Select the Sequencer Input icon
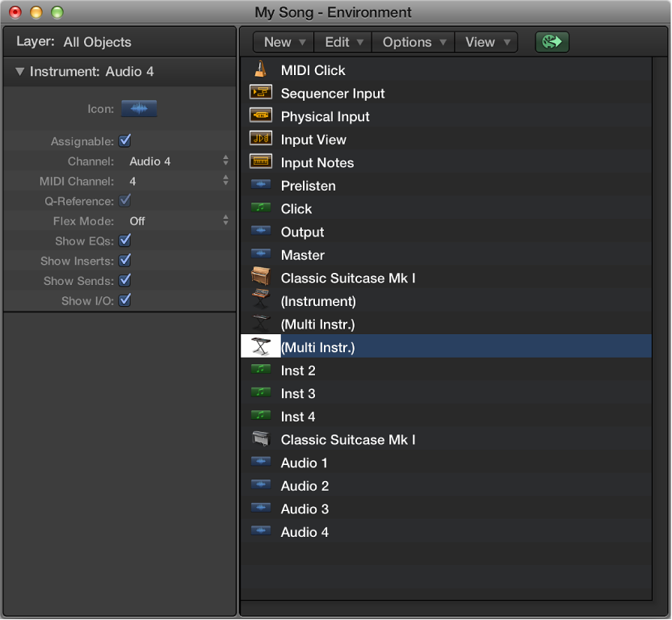This screenshot has width=672, height=620. click(261, 92)
